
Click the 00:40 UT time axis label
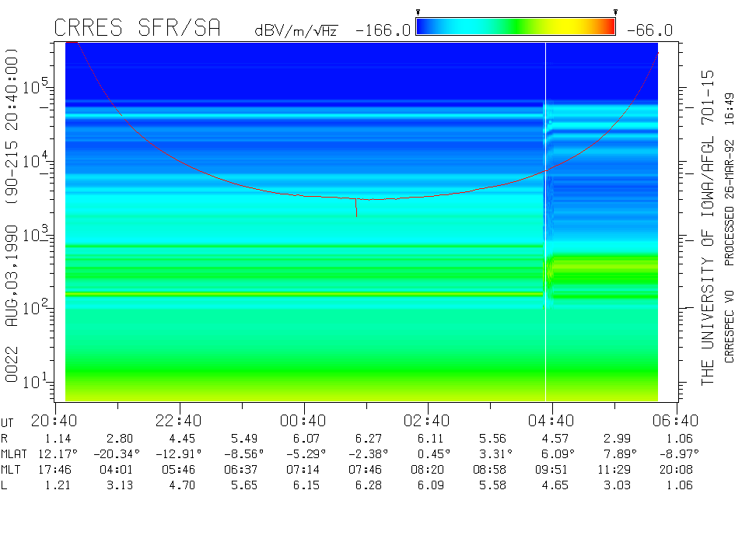click(303, 421)
